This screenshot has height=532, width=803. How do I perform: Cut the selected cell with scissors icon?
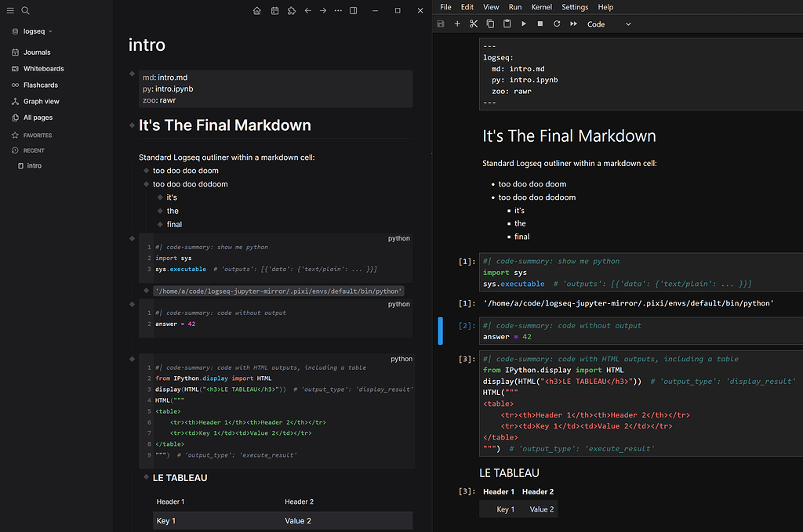pos(474,24)
